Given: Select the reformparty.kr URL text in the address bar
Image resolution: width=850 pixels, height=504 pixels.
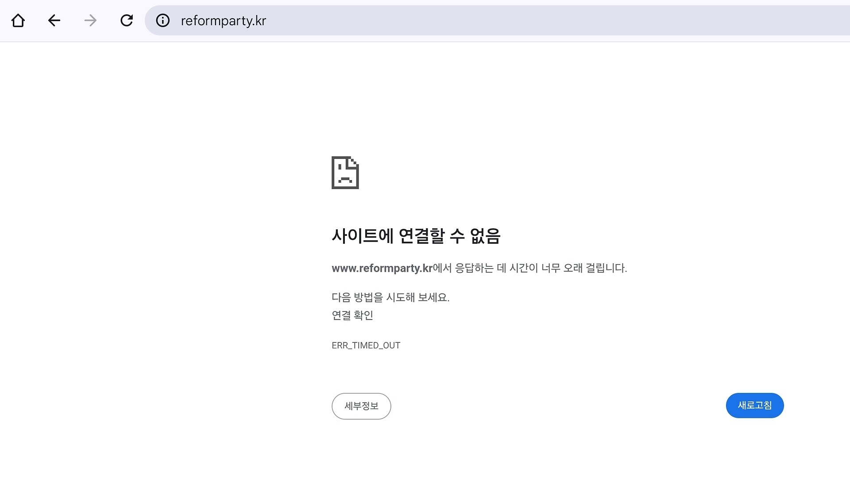Looking at the screenshot, I should pyautogui.click(x=223, y=21).
